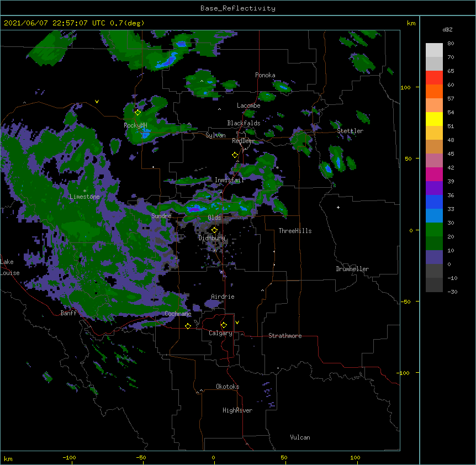The height and width of the screenshot is (465, 476).
Task: Click the Vulcan town label
Action: click(300, 437)
